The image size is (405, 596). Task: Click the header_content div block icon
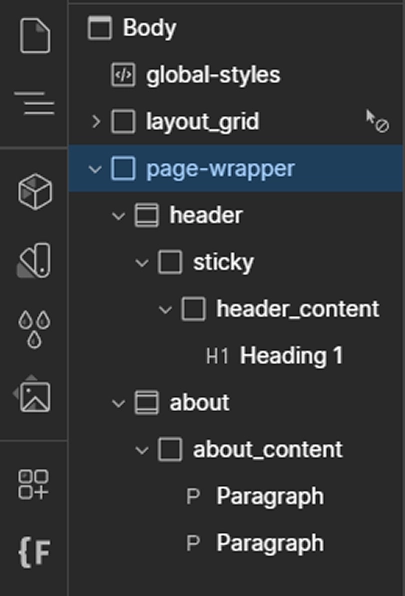[x=194, y=309]
